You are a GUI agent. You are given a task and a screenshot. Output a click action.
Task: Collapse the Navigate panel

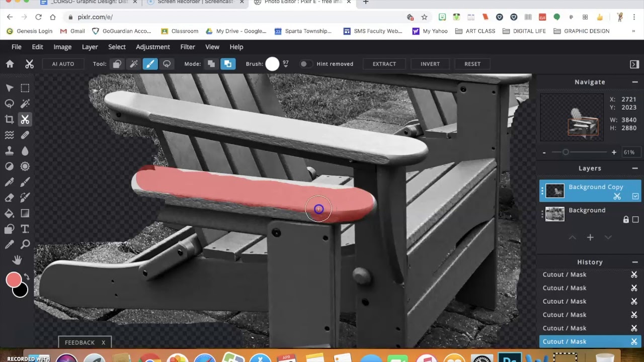[x=635, y=82]
